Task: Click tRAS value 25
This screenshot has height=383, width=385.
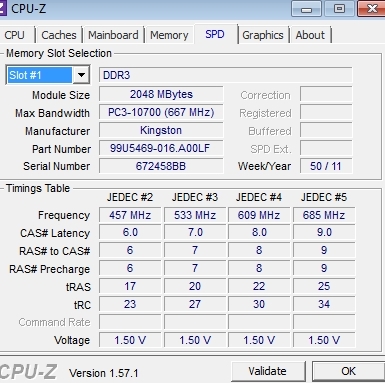Action: click(x=324, y=286)
